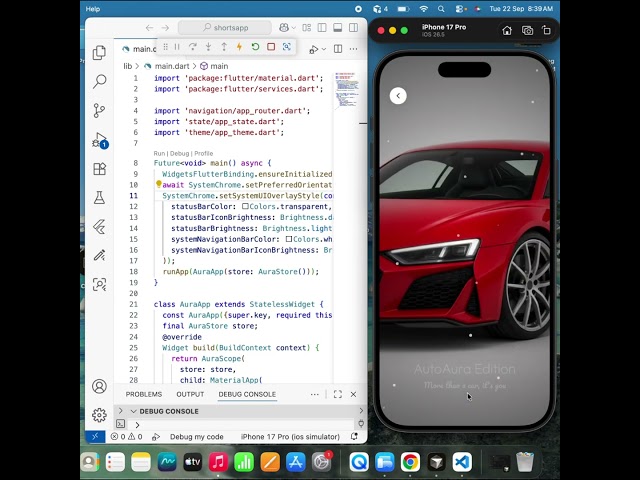Open Customize Layout in title bar

tap(307, 28)
